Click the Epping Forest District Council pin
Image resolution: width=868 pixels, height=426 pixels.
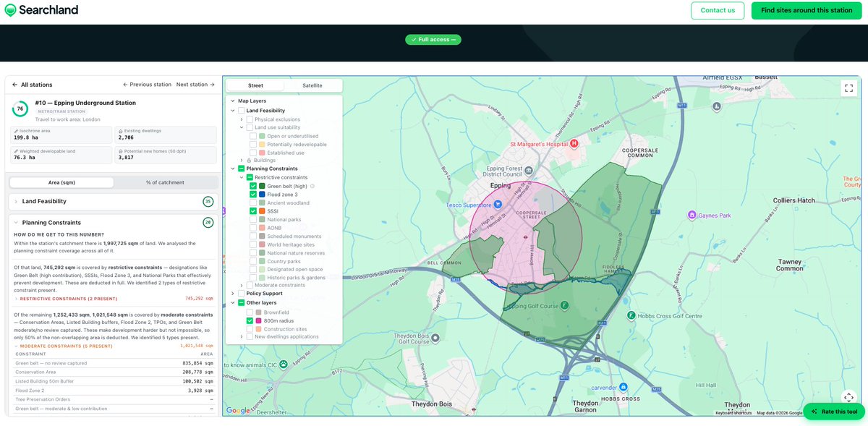529,171
